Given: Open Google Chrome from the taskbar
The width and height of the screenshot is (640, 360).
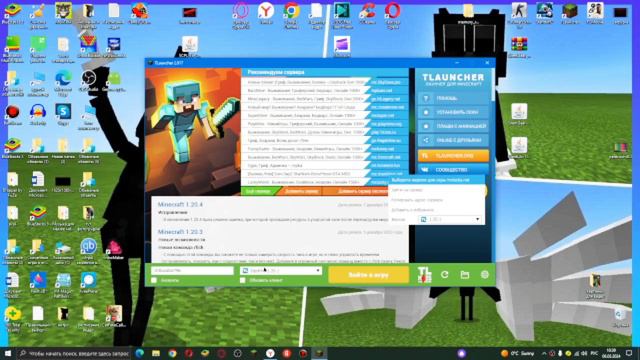Looking at the screenshot, I should 172,353.
